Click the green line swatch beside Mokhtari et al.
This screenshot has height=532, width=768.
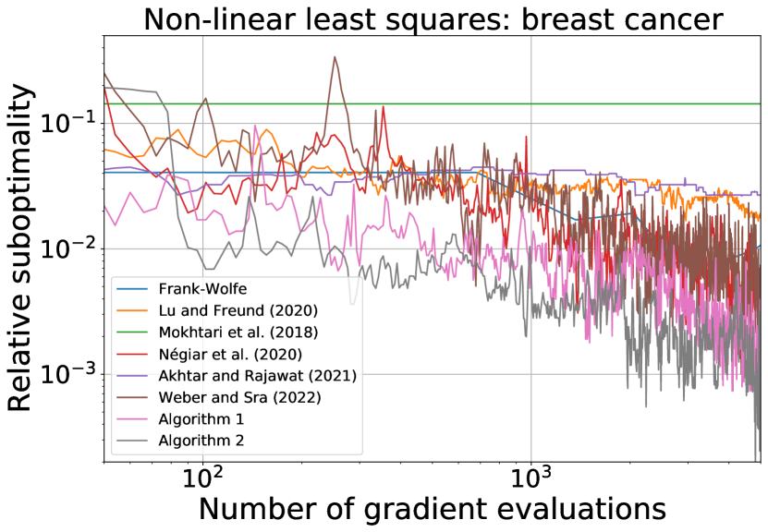(x=132, y=332)
